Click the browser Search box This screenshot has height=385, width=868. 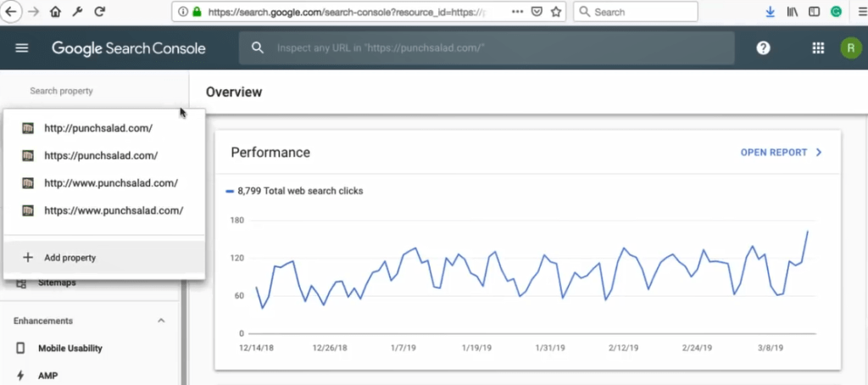click(x=636, y=12)
